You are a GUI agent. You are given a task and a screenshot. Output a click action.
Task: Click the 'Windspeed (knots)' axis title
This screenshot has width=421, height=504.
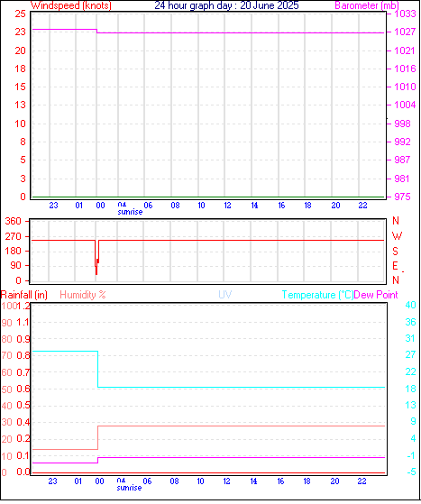coord(71,5)
